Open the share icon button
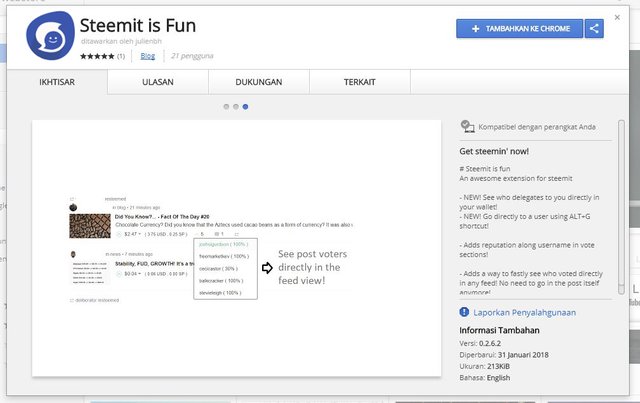640x403 pixels. tap(594, 29)
